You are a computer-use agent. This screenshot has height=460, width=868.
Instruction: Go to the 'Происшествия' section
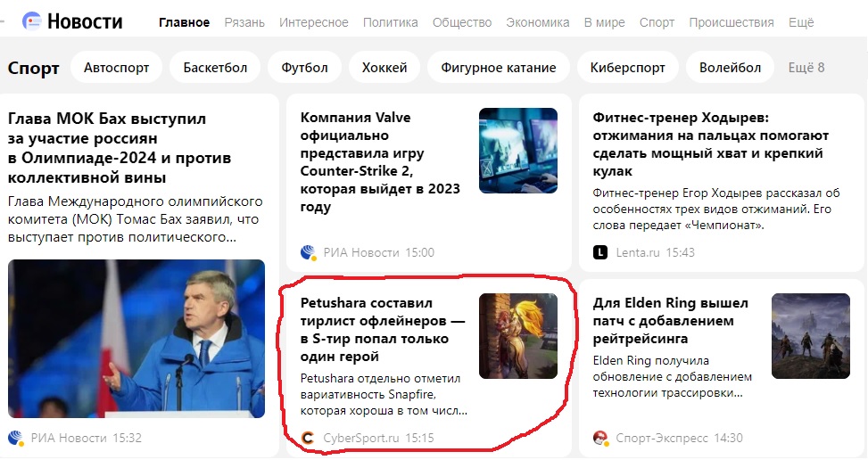pyautogui.click(x=732, y=22)
